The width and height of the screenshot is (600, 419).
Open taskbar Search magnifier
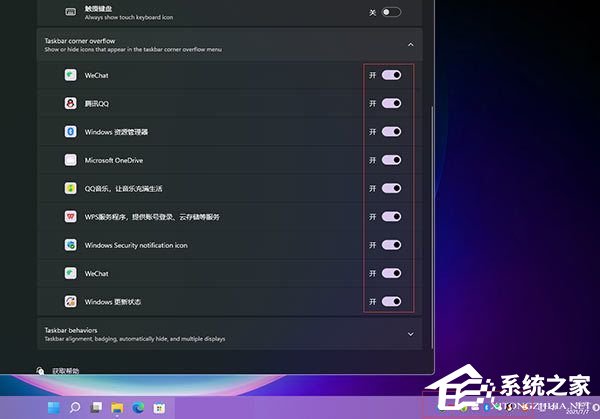click(x=74, y=407)
